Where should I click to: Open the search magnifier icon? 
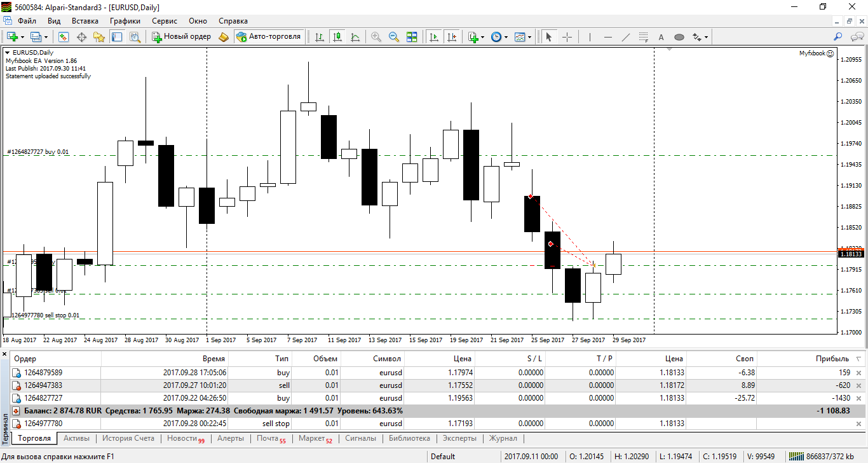pos(838,37)
